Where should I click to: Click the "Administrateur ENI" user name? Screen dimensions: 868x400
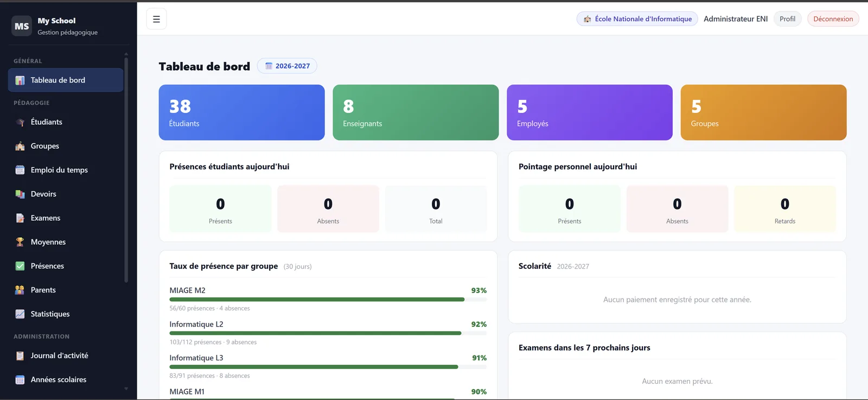tap(736, 19)
